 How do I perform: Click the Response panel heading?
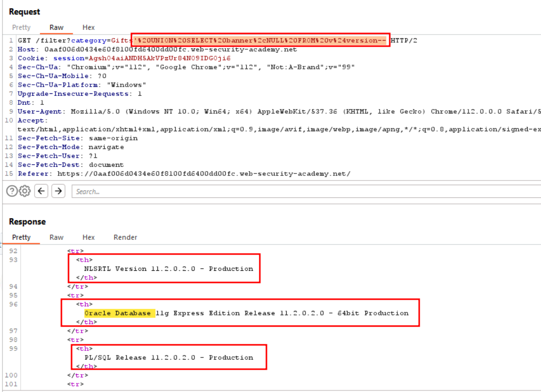27,222
